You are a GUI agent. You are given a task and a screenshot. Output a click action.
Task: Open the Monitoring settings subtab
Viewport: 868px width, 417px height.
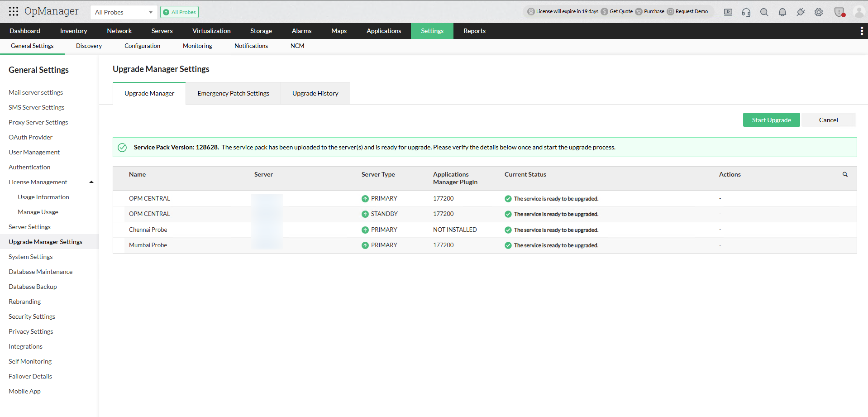click(197, 46)
